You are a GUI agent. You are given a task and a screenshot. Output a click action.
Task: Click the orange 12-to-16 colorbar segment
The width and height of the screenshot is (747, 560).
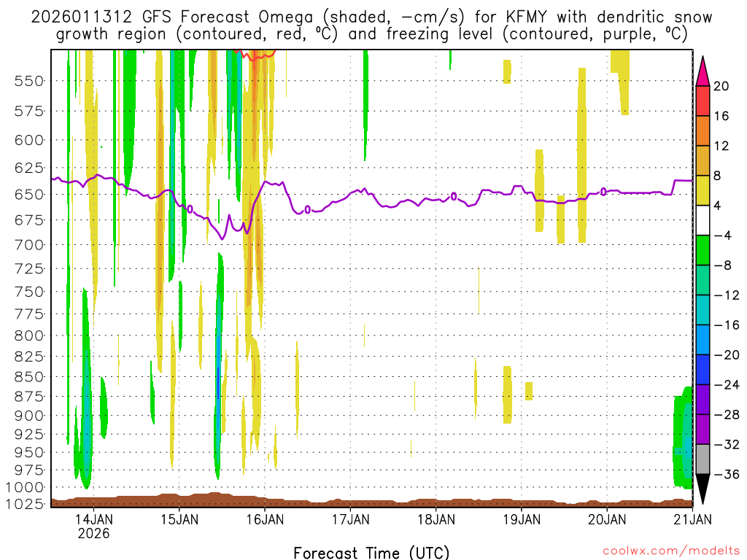(x=703, y=131)
